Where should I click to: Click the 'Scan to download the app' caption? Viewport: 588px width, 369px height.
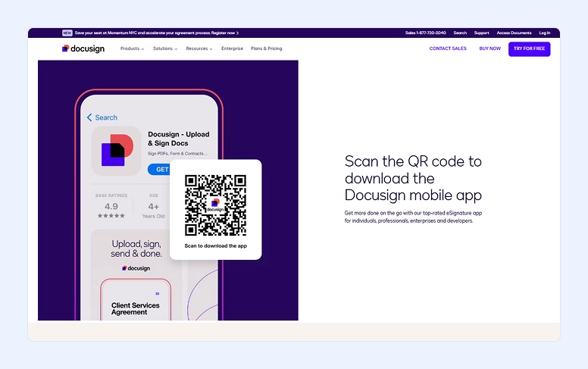tap(216, 246)
